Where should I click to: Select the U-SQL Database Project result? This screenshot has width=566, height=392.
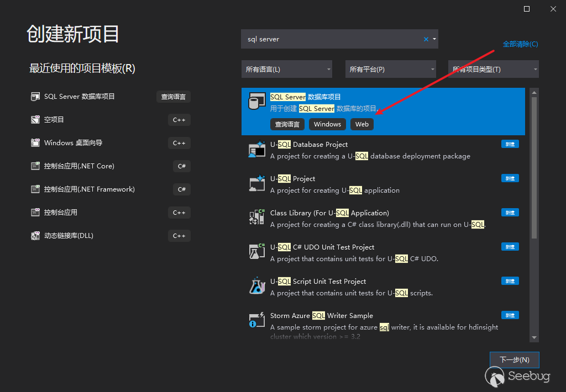click(x=384, y=150)
